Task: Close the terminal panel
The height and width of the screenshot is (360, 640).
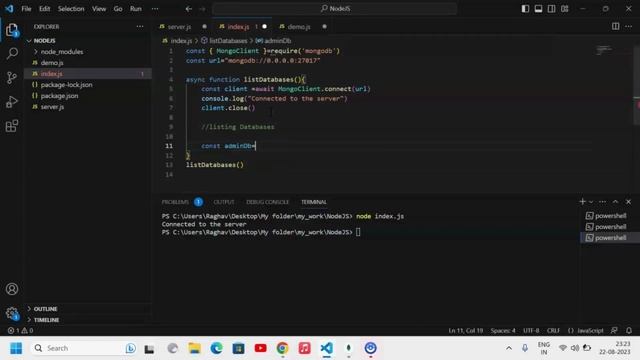Action: point(629,202)
